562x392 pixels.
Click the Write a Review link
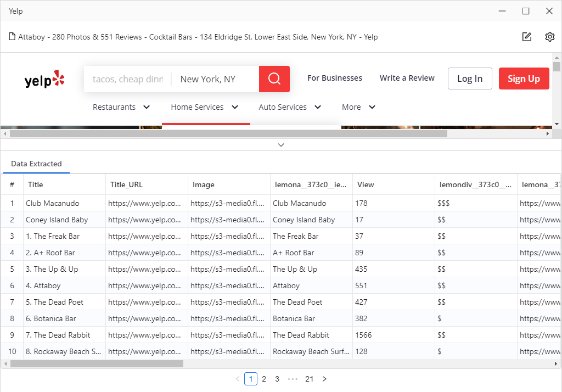pyautogui.click(x=407, y=78)
